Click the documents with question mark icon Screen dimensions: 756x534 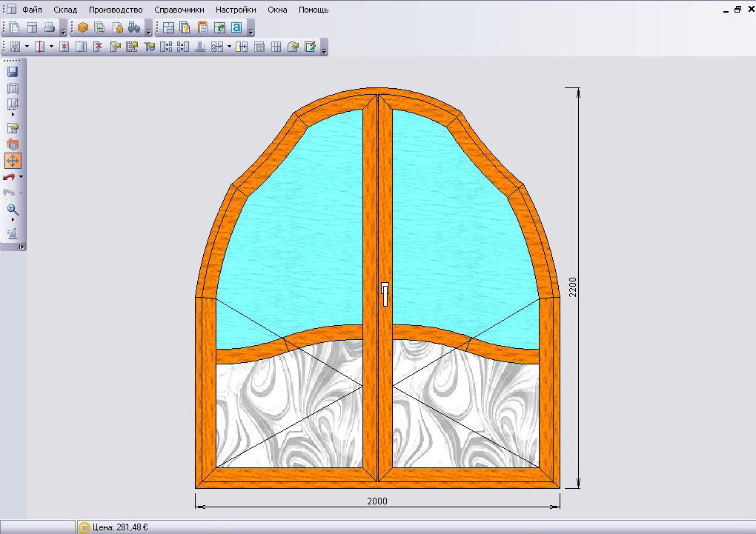point(185,27)
